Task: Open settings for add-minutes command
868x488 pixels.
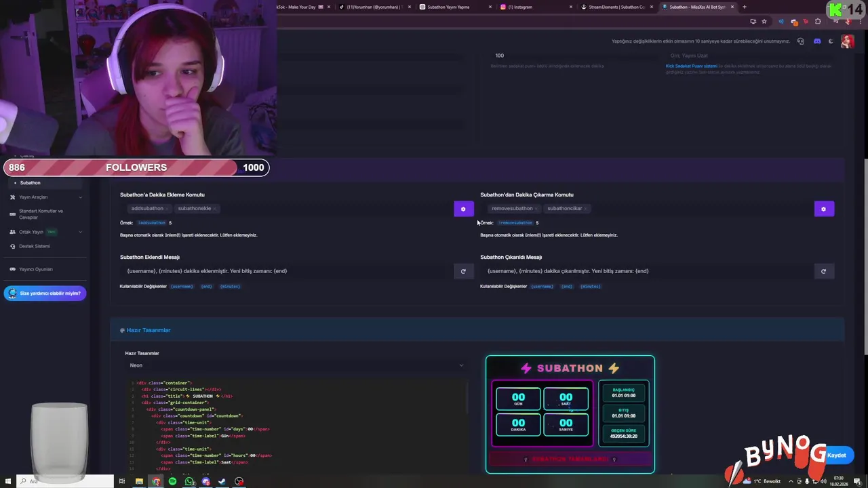Action: pos(463,209)
